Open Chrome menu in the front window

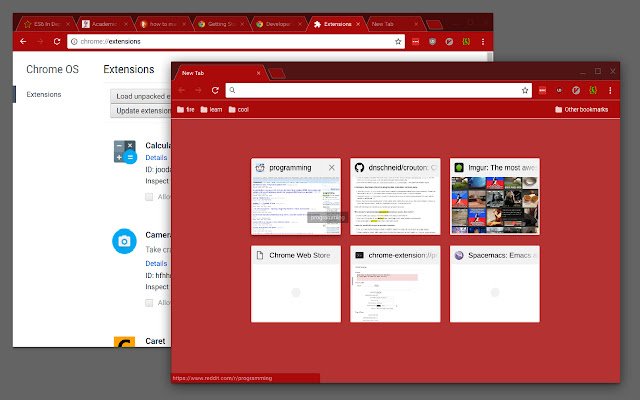pyautogui.click(x=612, y=90)
